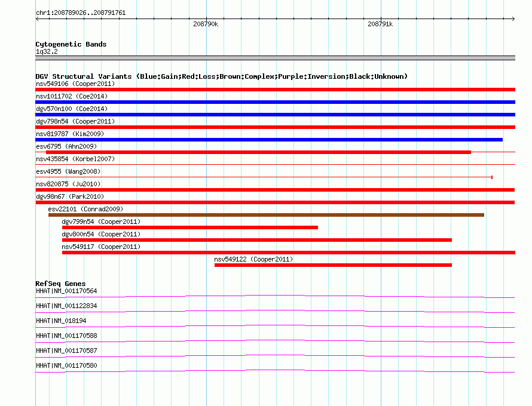This screenshot has height=406, width=532.
Task: Click the Cytogenetic Bands track title
Action: point(71,44)
